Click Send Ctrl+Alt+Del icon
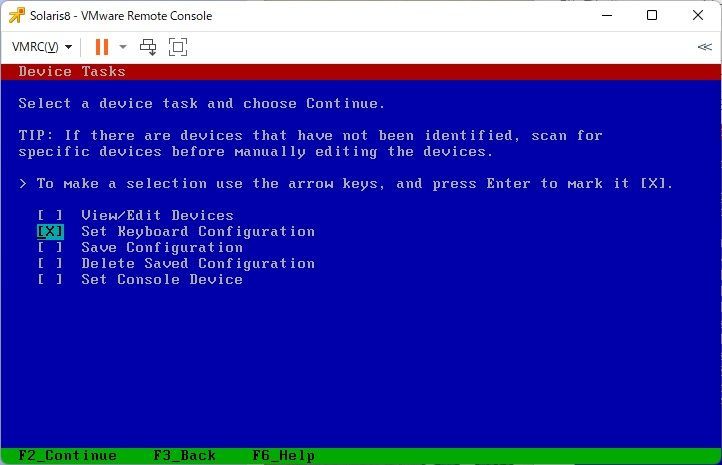722x465 pixels. tap(148, 46)
